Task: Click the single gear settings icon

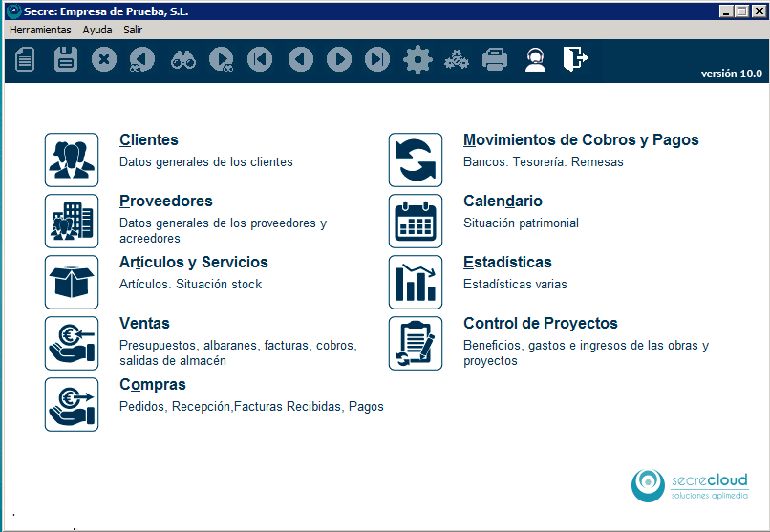Action: [417, 60]
